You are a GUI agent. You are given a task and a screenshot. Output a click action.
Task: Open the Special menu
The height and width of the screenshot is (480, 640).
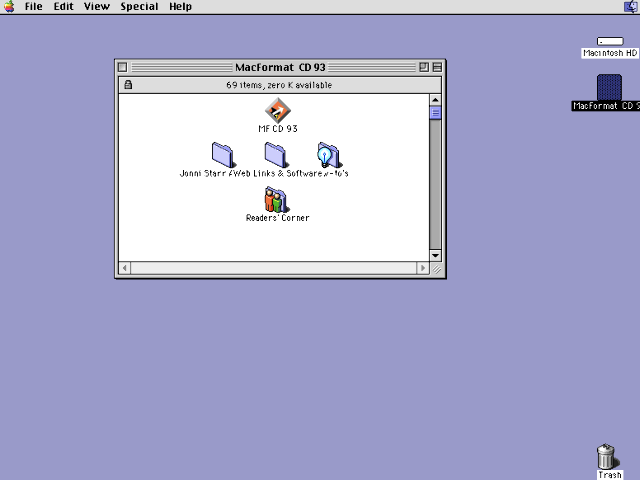tap(139, 7)
